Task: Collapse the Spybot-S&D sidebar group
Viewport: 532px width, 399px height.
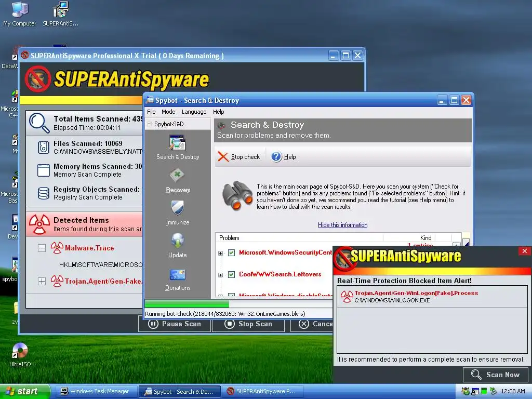Action: pos(149,124)
